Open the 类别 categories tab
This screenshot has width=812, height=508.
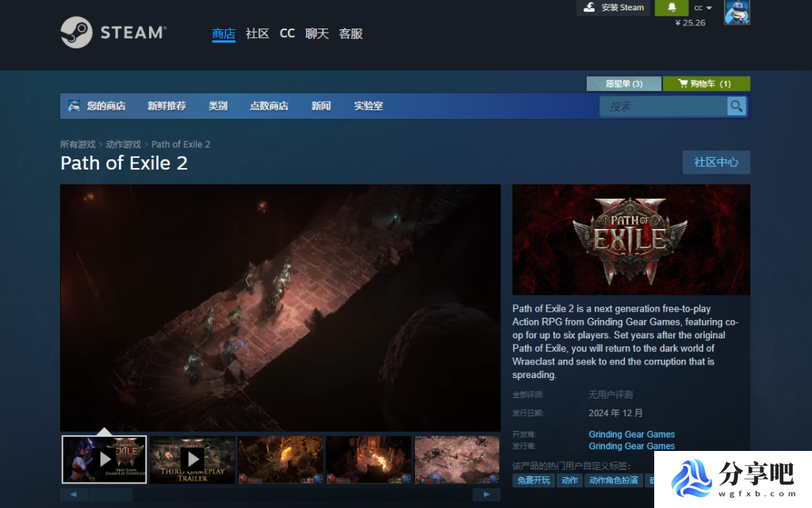[x=218, y=106]
